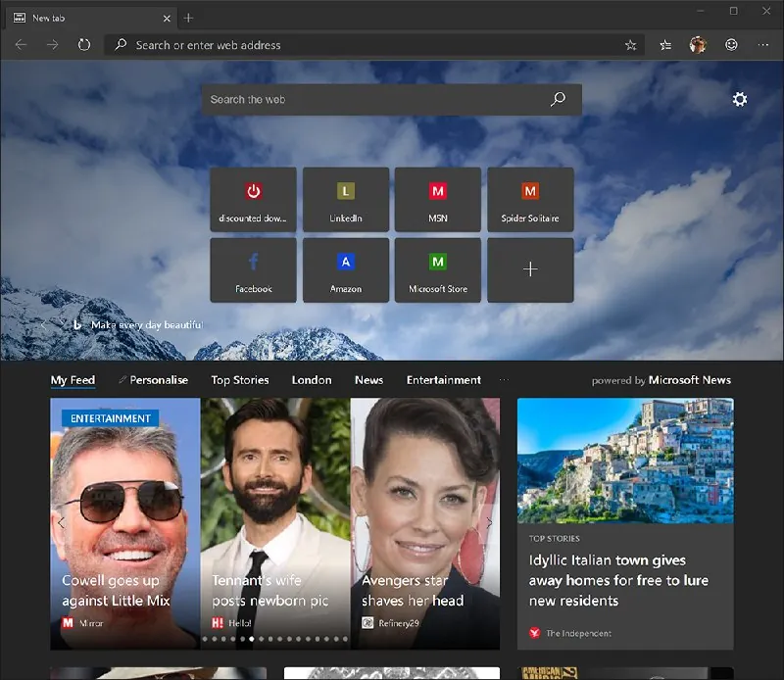This screenshot has width=784, height=680.
Task: Send feedback with the smiley icon
Action: pyautogui.click(x=731, y=45)
